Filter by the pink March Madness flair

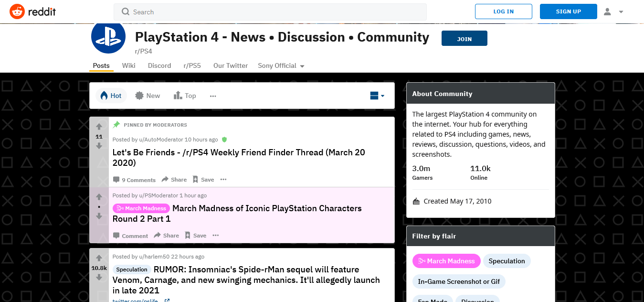[446, 261]
